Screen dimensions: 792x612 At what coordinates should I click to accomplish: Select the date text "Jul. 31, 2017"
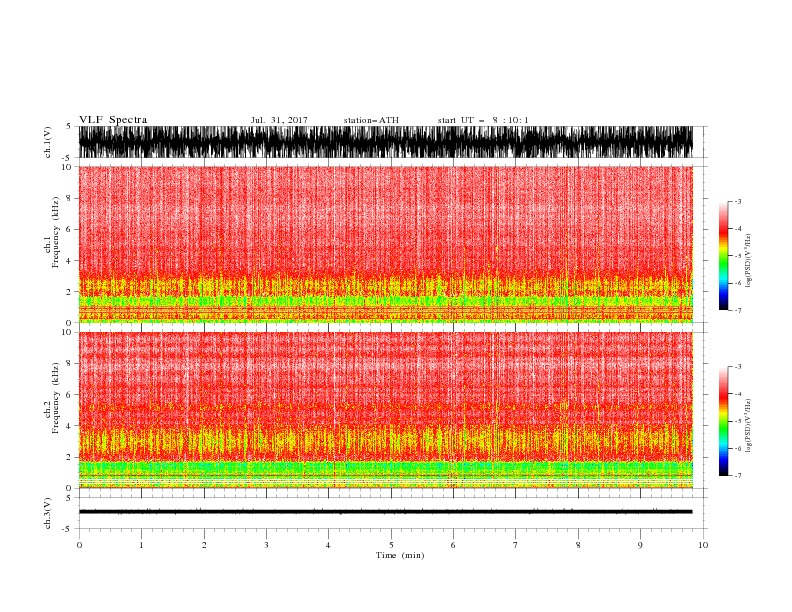[x=279, y=120]
